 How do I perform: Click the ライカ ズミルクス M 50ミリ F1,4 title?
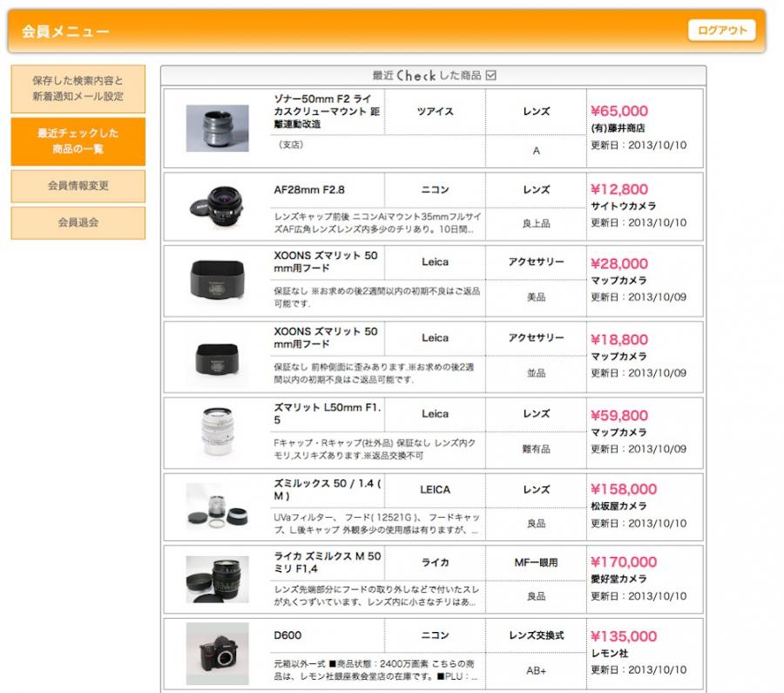point(327,562)
